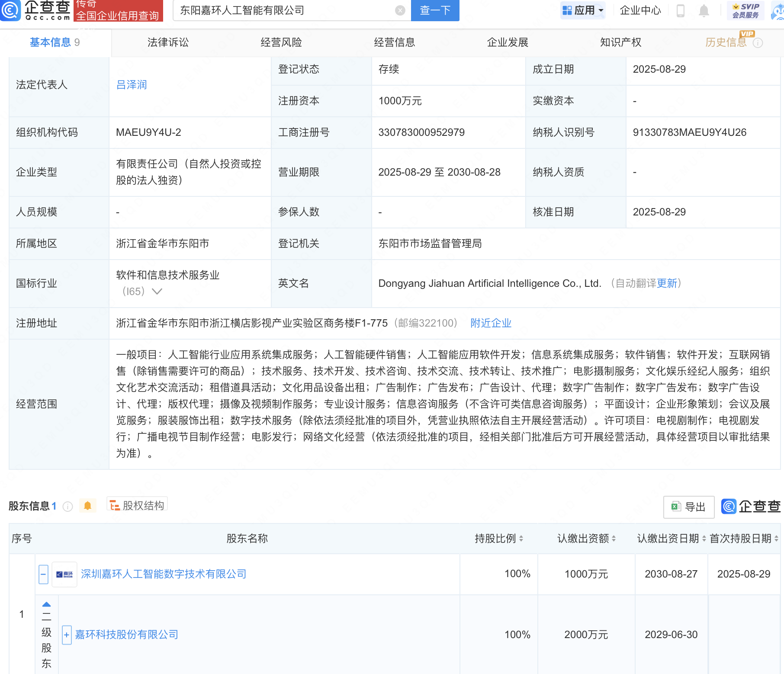Screen dimensions: 784x674
Task: Expand the 嘉环科技股份有限公司 row
Action: (x=67, y=635)
